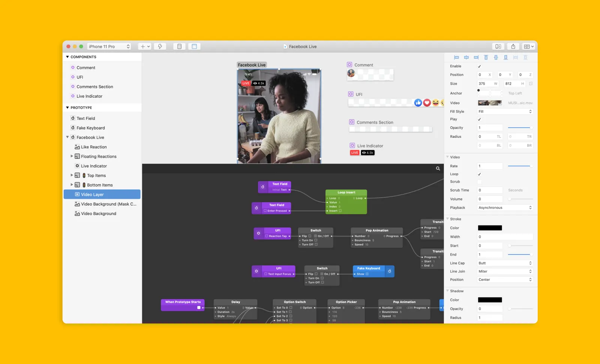The image size is (600, 364).
Task: Click the Live Indicator canvas component icon
Action: (352, 145)
